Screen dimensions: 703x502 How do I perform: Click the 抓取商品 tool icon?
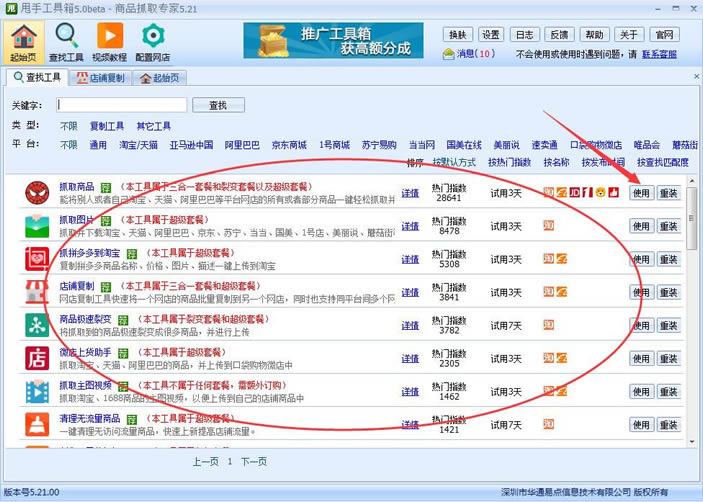point(38,193)
